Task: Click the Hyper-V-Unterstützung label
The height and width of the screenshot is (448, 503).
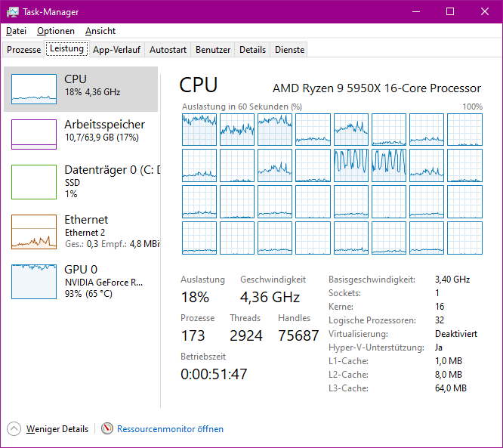Action: point(376,348)
